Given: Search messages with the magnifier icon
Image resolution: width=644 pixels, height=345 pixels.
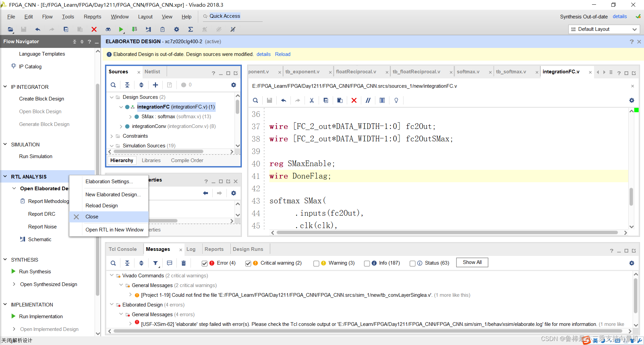Looking at the screenshot, I should click(113, 263).
